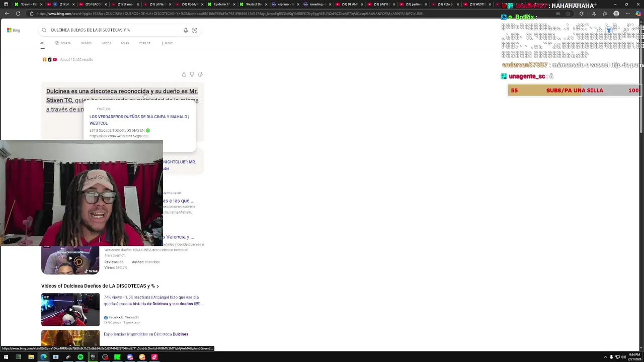The width and height of the screenshot is (644, 362).
Task: Click the site lock icon in address bar
Action: click(x=32, y=14)
